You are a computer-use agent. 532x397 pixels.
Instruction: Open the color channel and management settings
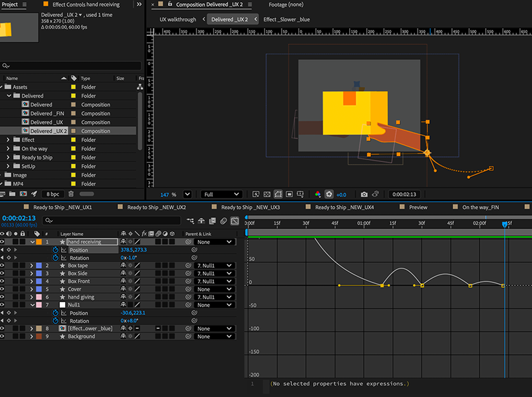click(x=317, y=194)
